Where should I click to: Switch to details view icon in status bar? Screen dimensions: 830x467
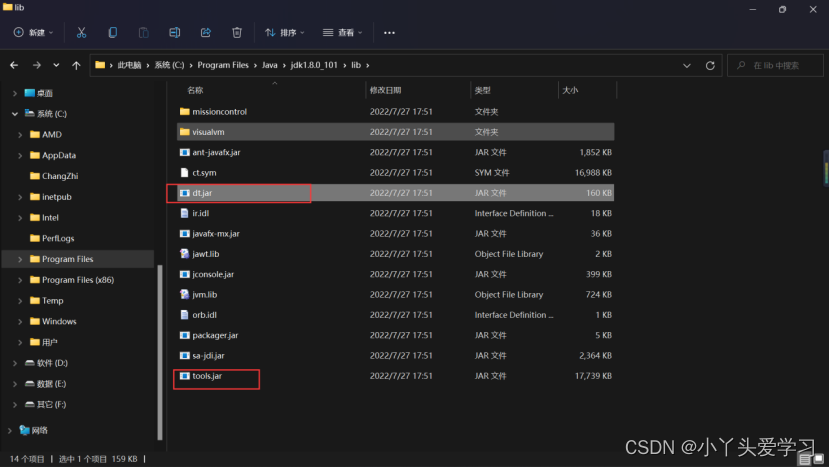click(805, 459)
